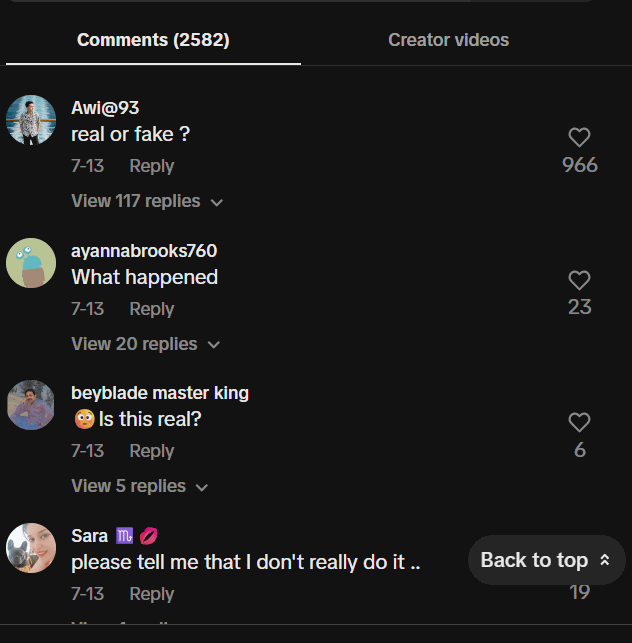Screen dimensions: 632x643
Task: Like beyblade master king's comment
Action: pos(579,423)
